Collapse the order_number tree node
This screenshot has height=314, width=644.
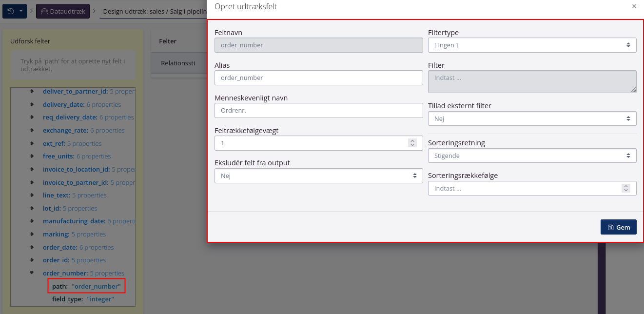pyautogui.click(x=32, y=273)
